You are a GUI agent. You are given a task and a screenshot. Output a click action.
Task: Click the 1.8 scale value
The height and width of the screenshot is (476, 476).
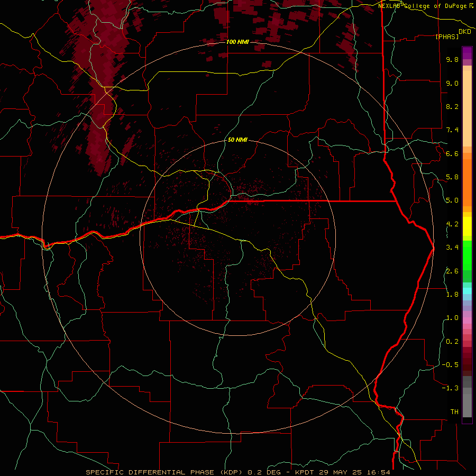click(452, 295)
